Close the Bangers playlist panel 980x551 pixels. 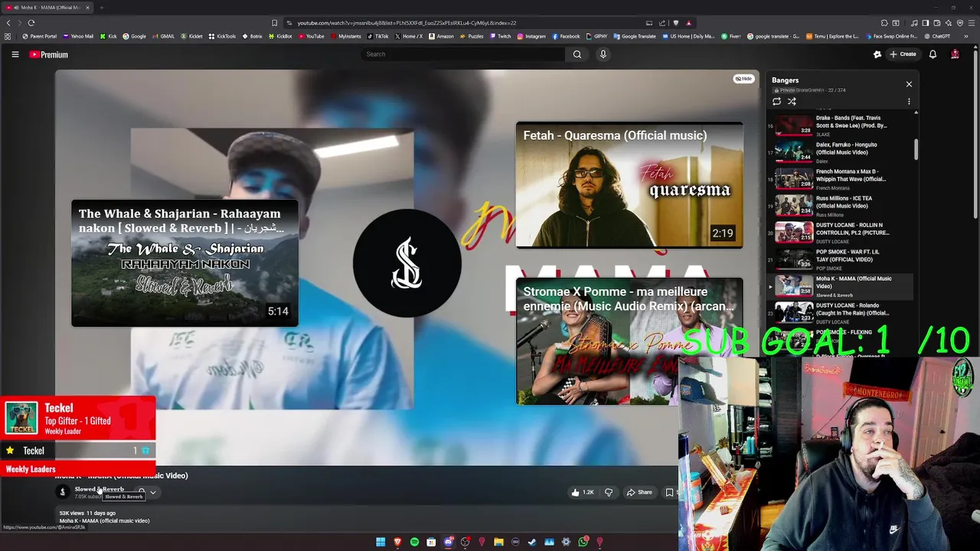[909, 83]
